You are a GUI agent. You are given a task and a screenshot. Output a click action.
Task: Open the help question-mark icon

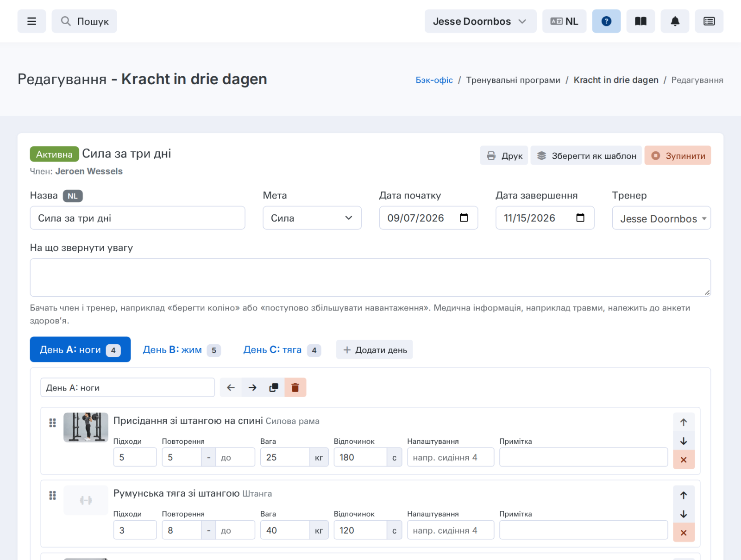point(606,21)
